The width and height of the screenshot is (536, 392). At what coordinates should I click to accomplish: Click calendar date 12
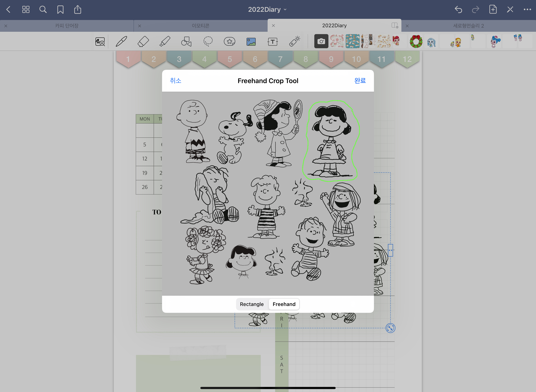coord(145,159)
